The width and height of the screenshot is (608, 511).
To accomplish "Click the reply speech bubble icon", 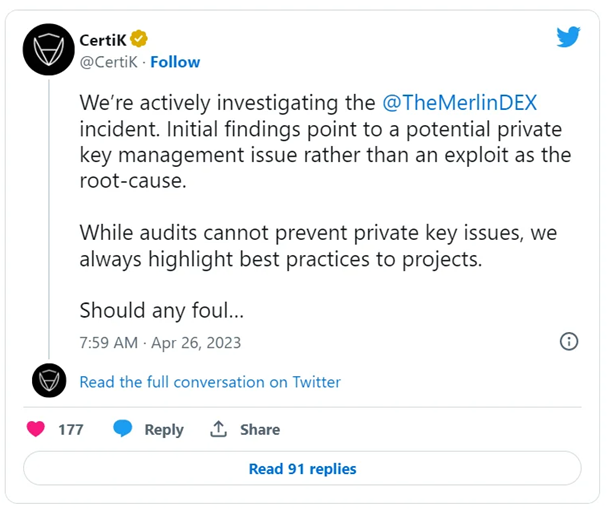I will click(x=123, y=429).
